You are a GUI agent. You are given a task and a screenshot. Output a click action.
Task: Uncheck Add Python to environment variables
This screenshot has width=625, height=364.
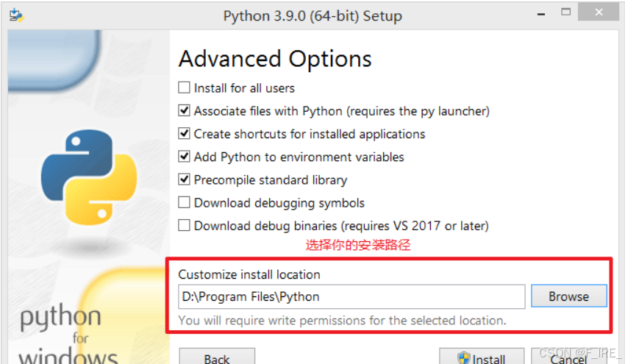tap(184, 157)
